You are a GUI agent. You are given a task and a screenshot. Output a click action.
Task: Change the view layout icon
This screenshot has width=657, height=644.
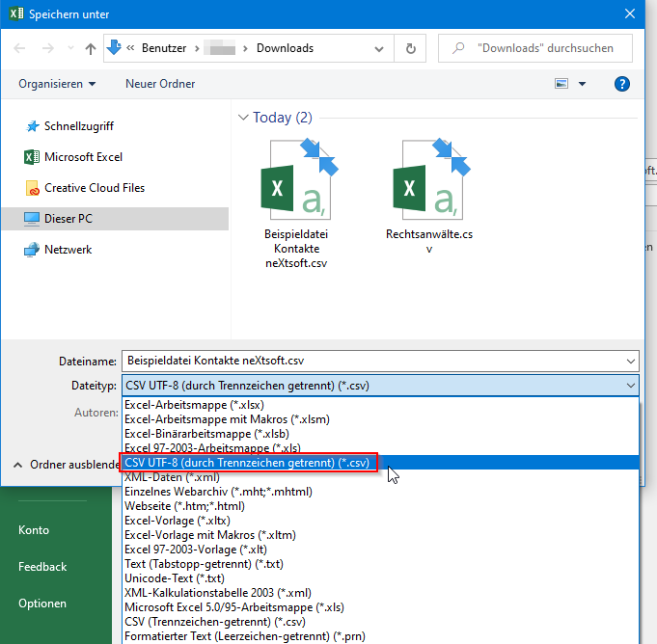pyautogui.click(x=561, y=84)
